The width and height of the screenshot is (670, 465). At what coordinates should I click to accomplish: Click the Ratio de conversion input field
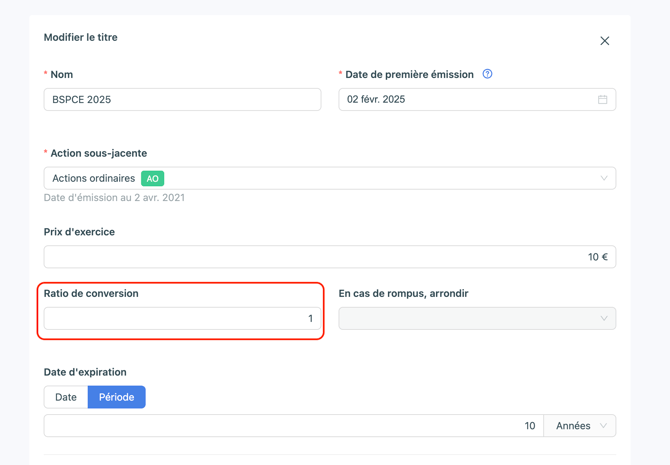click(182, 319)
